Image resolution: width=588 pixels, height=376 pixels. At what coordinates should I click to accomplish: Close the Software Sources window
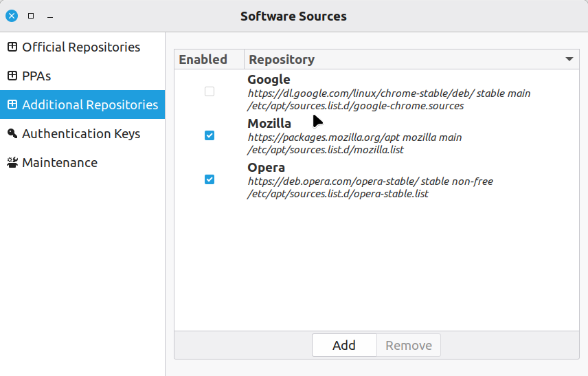pyautogui.click(x=12, y=16)
